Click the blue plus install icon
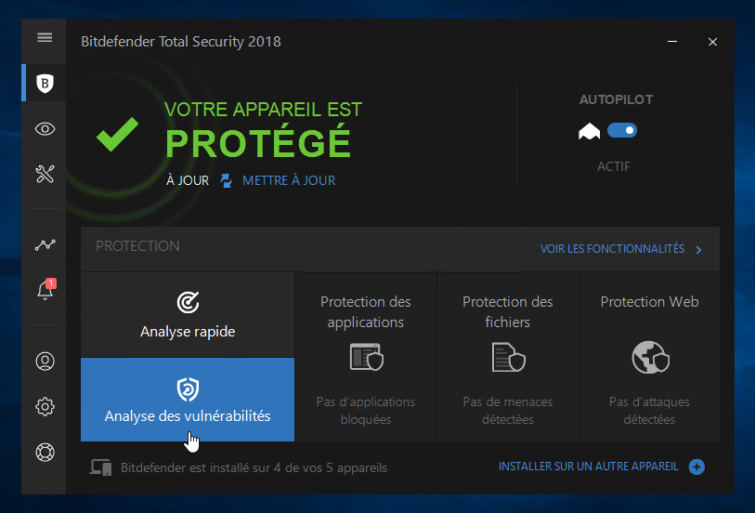 coord(697,467)
